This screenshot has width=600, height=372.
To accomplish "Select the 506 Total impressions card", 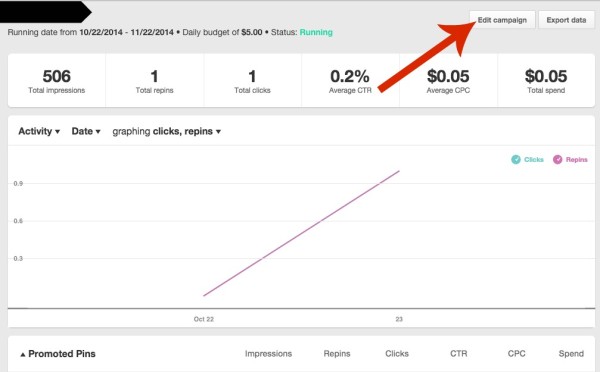I will (x=57, y=80).
